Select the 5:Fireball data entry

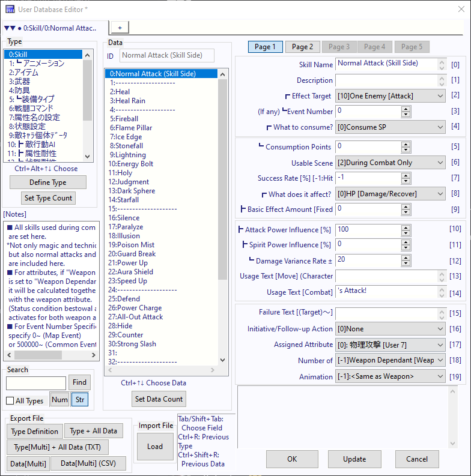[162, 119]
